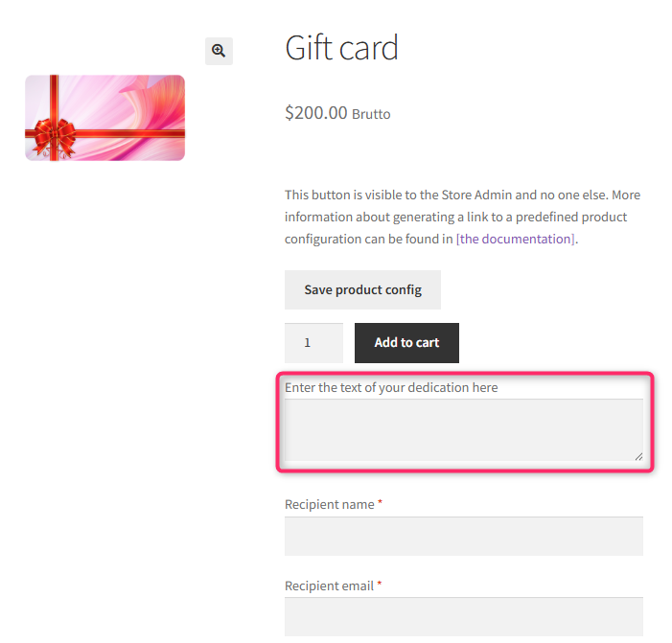Open the documentation link
Viewport: 672px width, 643px height.
pos(515,239)
